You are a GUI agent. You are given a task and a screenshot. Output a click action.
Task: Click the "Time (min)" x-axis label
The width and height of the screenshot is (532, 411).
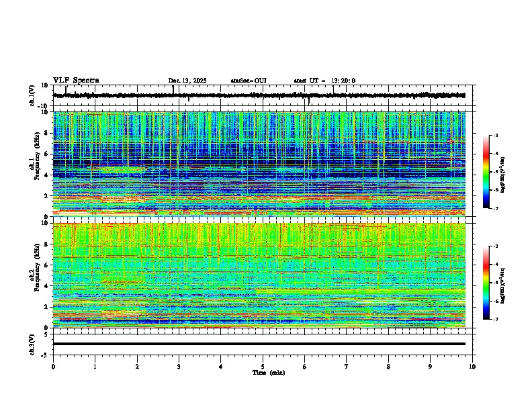pos(269,373)
